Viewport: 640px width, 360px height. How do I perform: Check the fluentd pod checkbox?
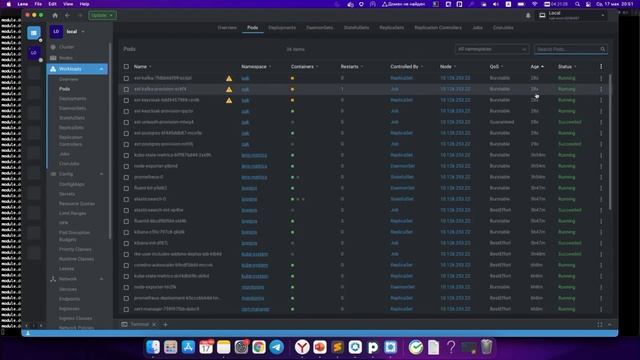point(126,221)
